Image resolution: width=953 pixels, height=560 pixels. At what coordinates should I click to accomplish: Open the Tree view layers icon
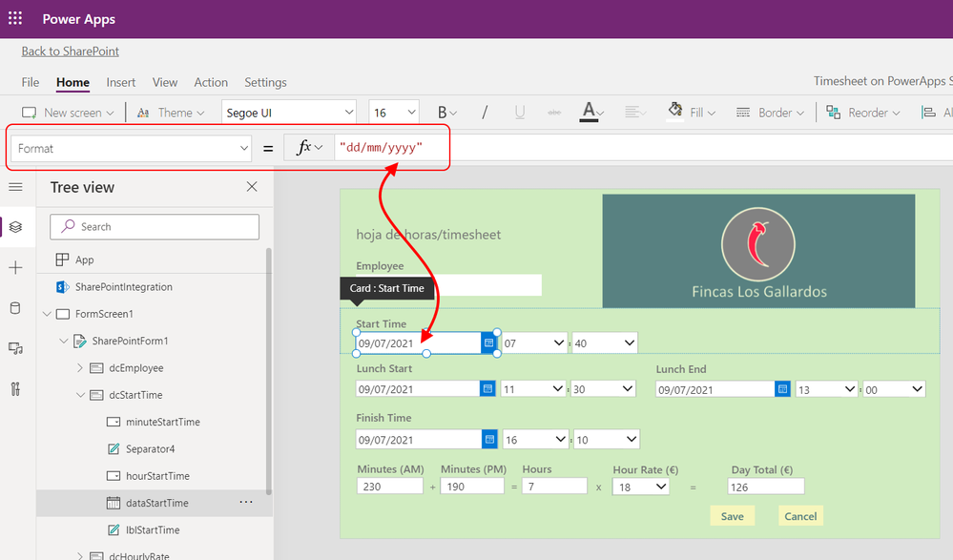click(16, 227)
